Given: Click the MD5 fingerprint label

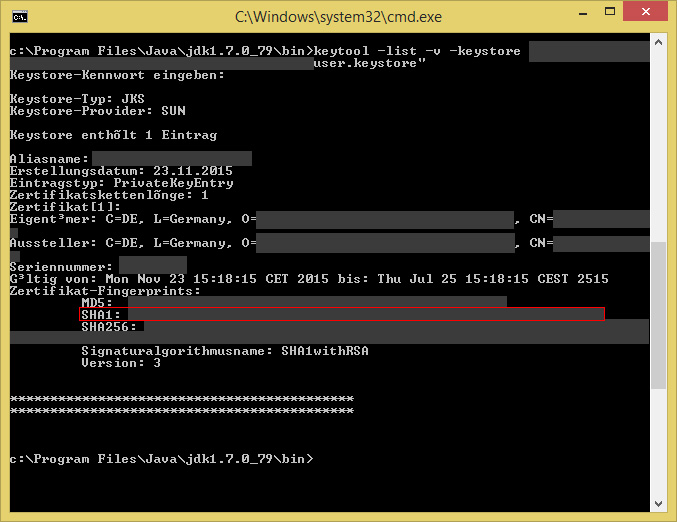Looking at the screenshot, I should (x=96, y=302).
